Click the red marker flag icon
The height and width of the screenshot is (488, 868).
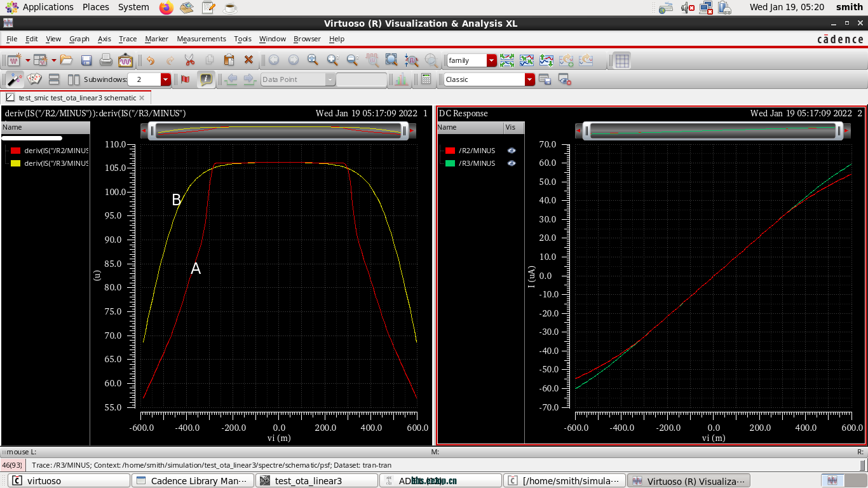186,79
